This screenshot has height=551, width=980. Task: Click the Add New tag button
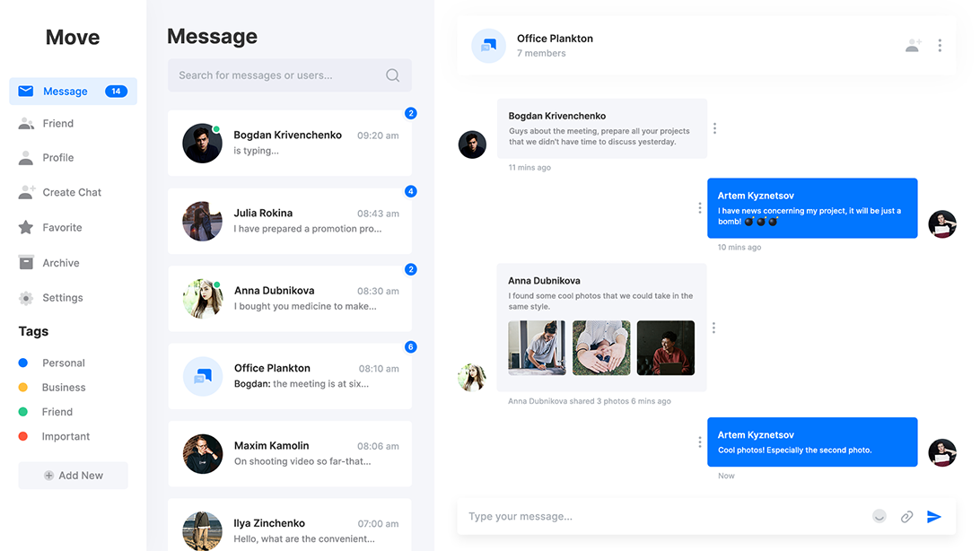[73, 475]
